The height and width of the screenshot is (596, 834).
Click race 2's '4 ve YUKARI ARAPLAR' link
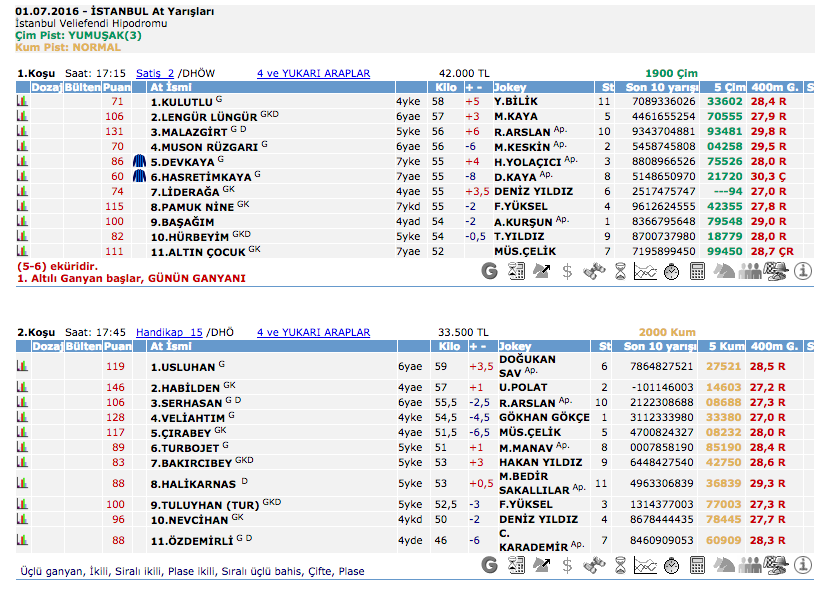[x=313, y=332]
